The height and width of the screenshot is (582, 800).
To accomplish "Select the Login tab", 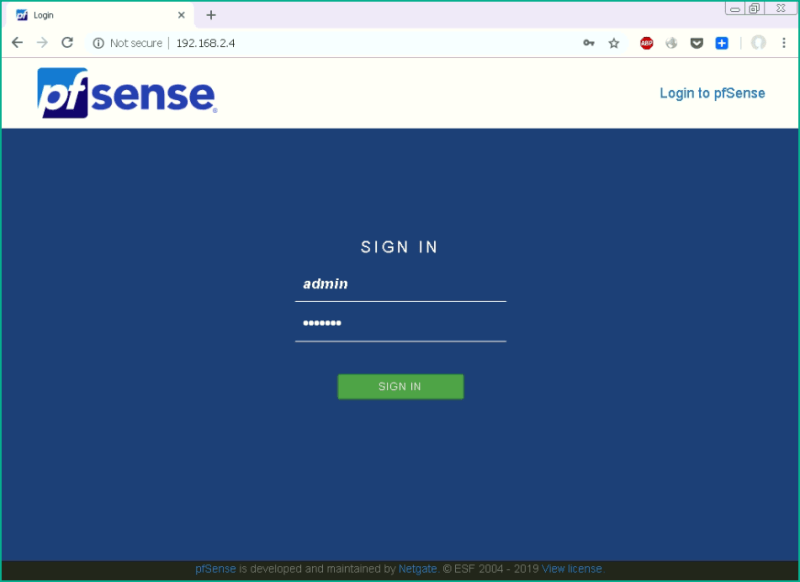I will pos(99,15).
